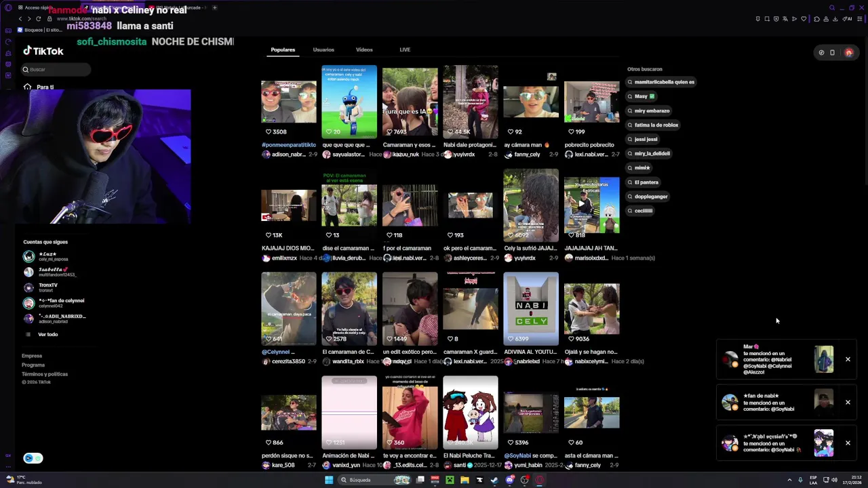Search suggestion mamitarlicabella quien es
The height and width of the screenshot is (488, 868).
661,82
